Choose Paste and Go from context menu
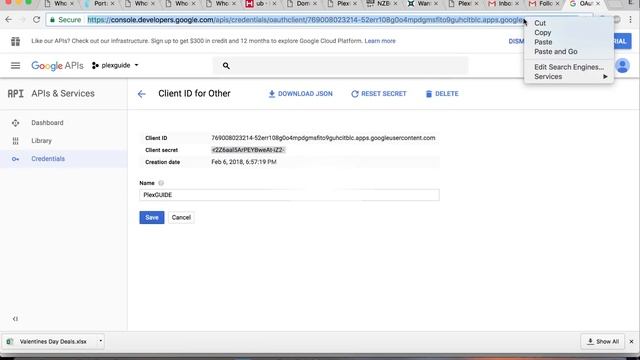 [556, 51]
